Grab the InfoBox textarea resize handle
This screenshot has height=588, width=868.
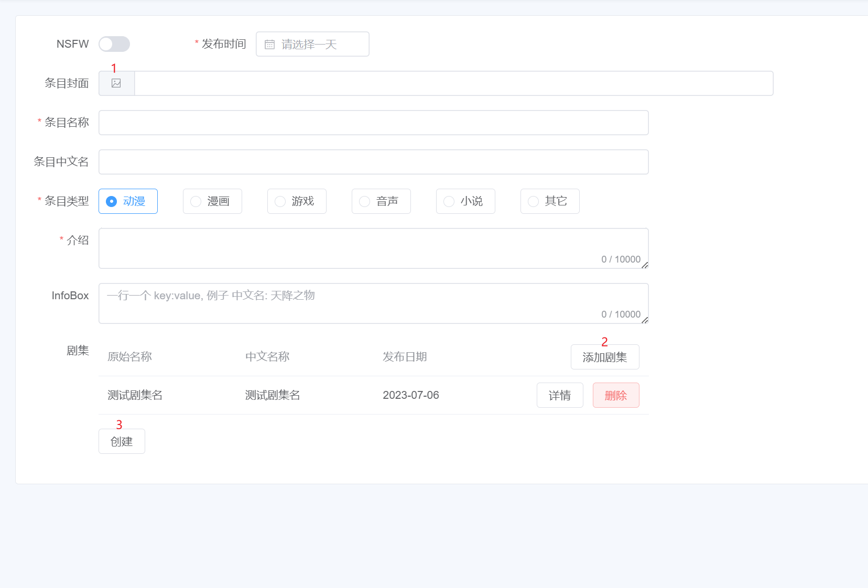pyautogui.click(x=645, y=320)
